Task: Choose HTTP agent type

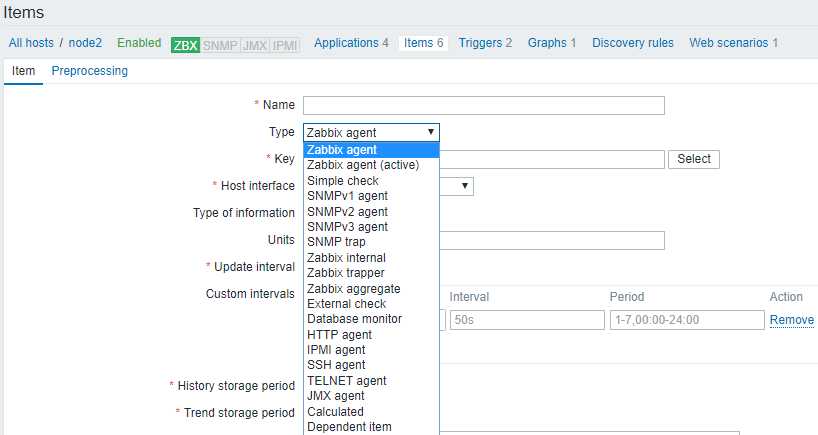Action: (x=371, y=334)
